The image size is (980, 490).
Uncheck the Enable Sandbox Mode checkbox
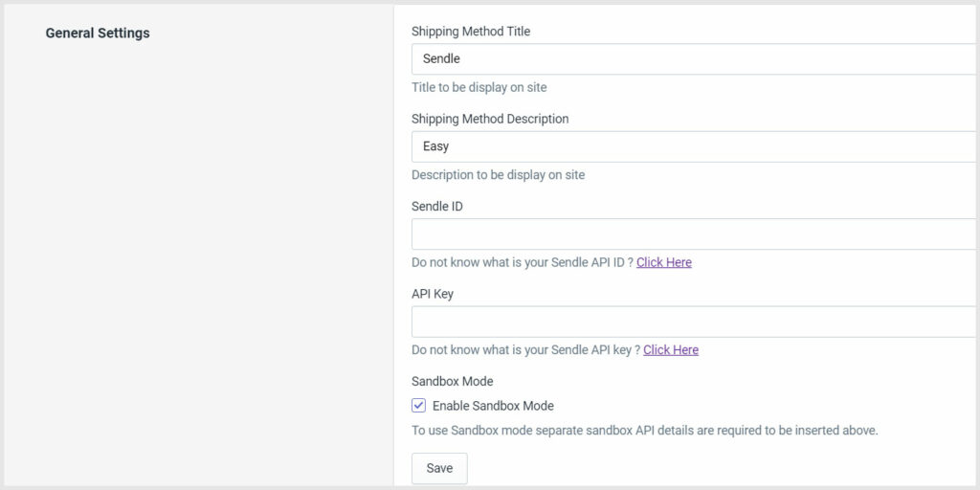[419, 406]
